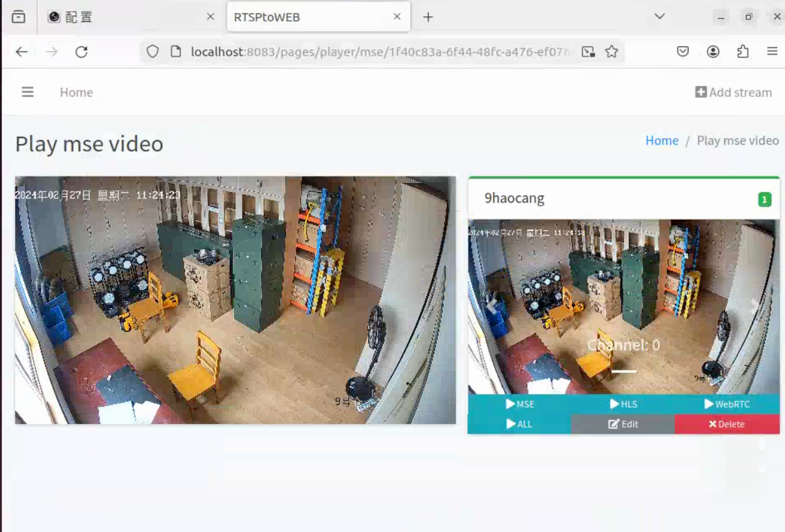
Task: Open the Firefox application menu
Action: (772, 52)
